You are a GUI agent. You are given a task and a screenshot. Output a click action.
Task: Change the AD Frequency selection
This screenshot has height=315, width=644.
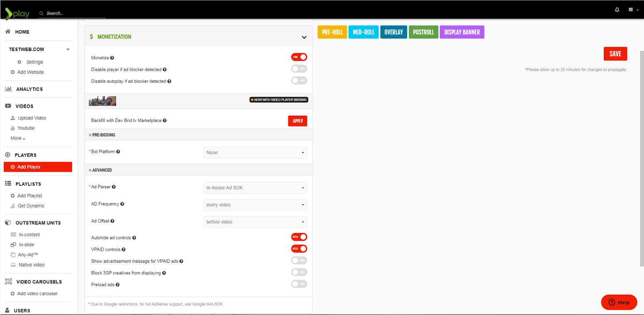point(255,205)
